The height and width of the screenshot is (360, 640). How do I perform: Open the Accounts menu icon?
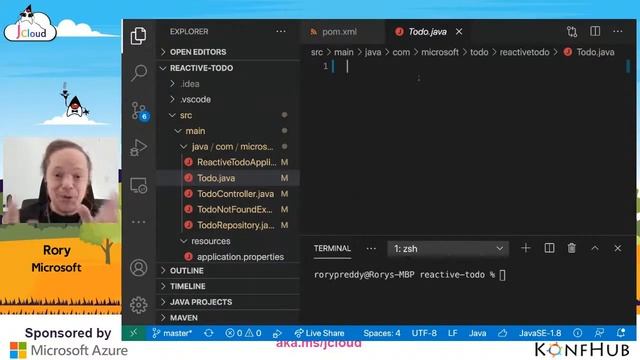coord(139,268)
